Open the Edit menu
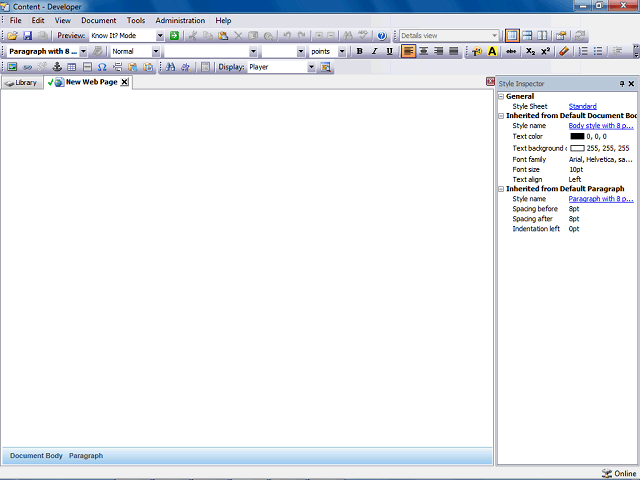Screen dimensions: 640x480 pos(38,20)
